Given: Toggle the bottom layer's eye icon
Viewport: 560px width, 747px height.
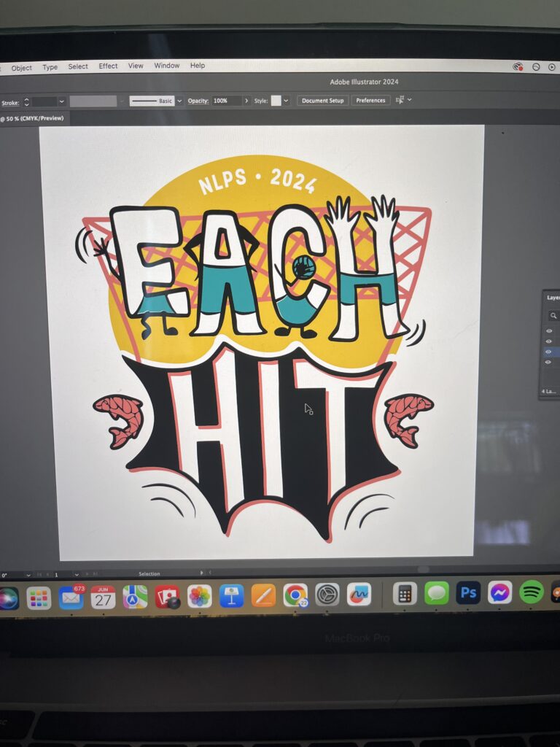Looking at the screenshot, I should point(548,363).
